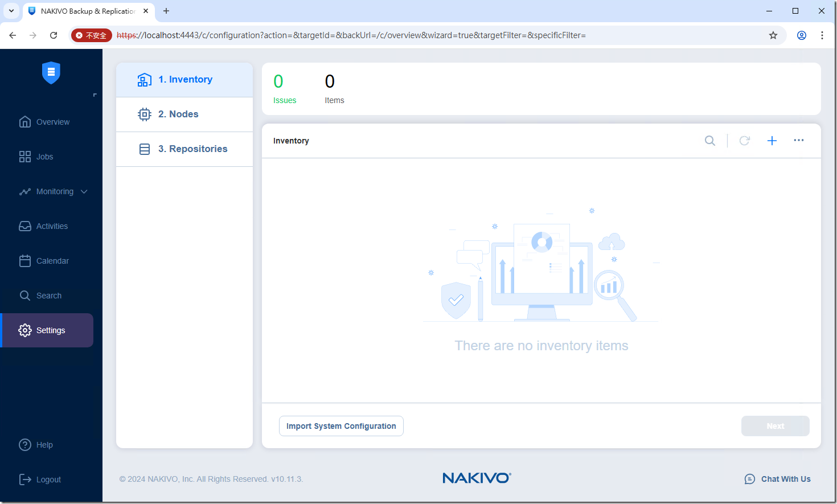Click the Nodes chip icon
The height and width of the screenshot is (504, 837).
[x=145, y=114]
